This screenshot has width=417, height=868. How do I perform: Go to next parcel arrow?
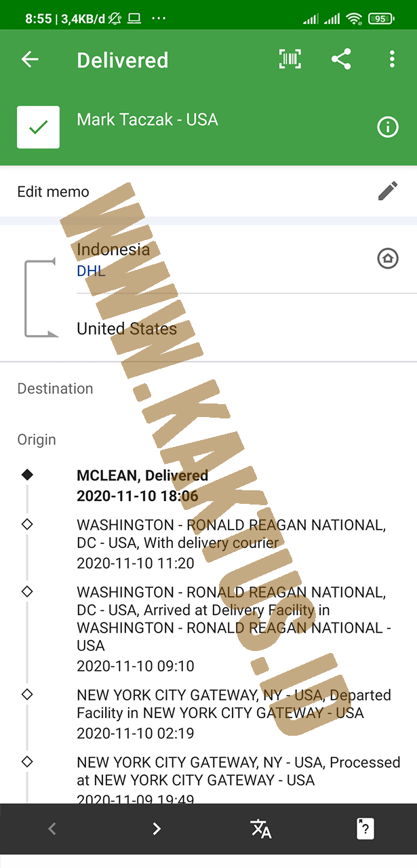pos(157,829)
